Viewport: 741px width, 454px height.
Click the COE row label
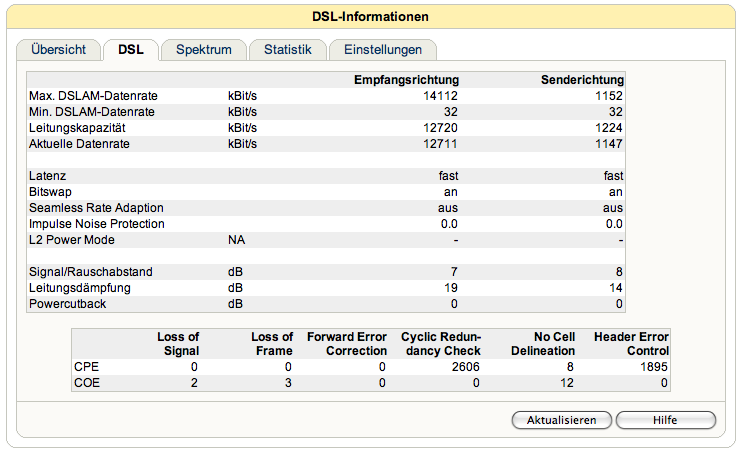coord(87,383)
